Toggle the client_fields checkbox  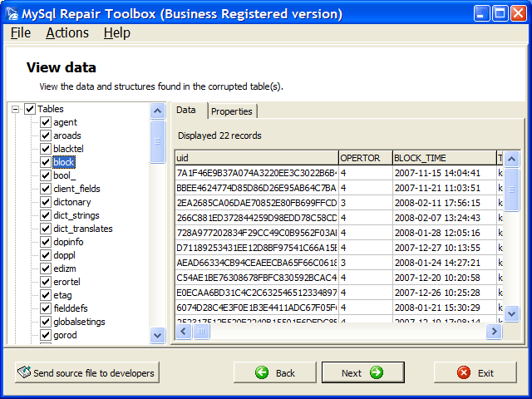pyautogui.click(x=46, y=189)
